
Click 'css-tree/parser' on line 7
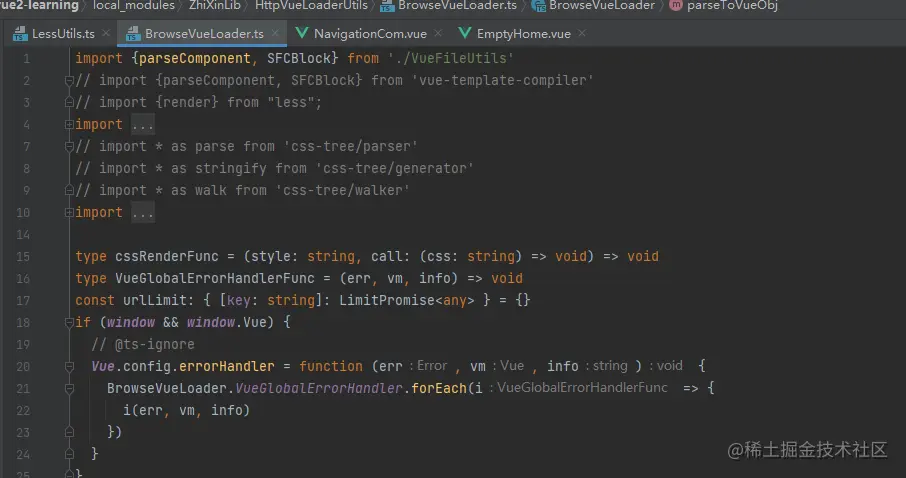(x=350, y=146)
